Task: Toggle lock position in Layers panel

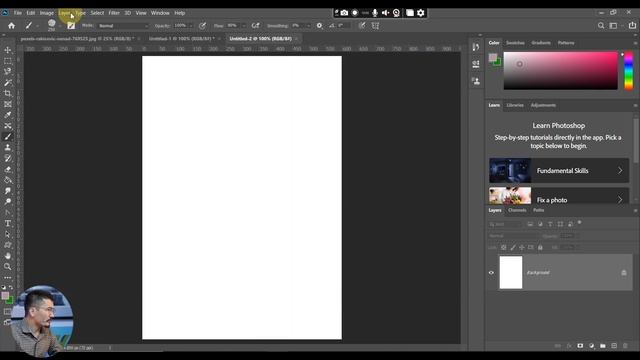Action: [522, 247]
